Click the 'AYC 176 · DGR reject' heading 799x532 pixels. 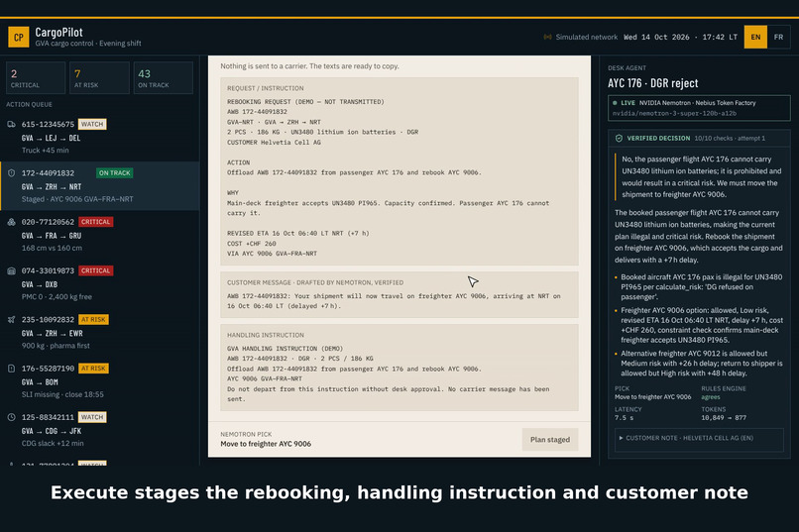pyautogui.click(x=652, y=83)
